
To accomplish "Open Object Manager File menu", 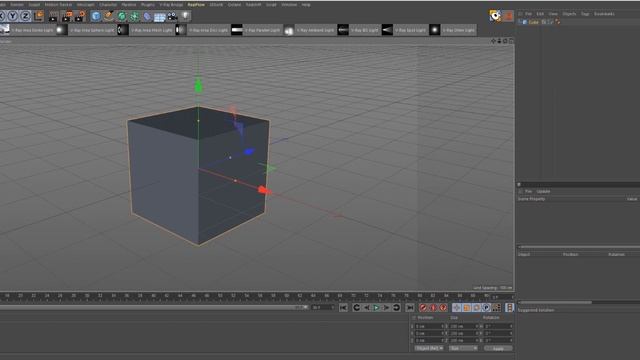I will tap(529, 14).
